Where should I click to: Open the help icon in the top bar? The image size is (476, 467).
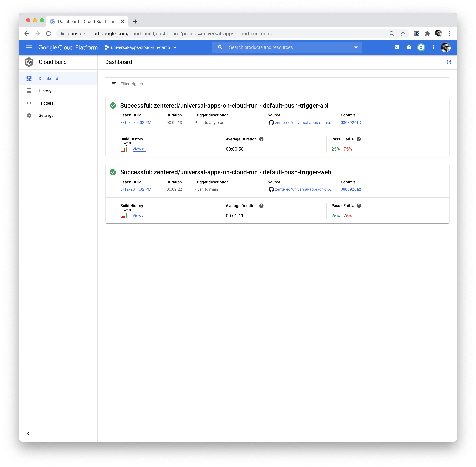click(409, 47)
